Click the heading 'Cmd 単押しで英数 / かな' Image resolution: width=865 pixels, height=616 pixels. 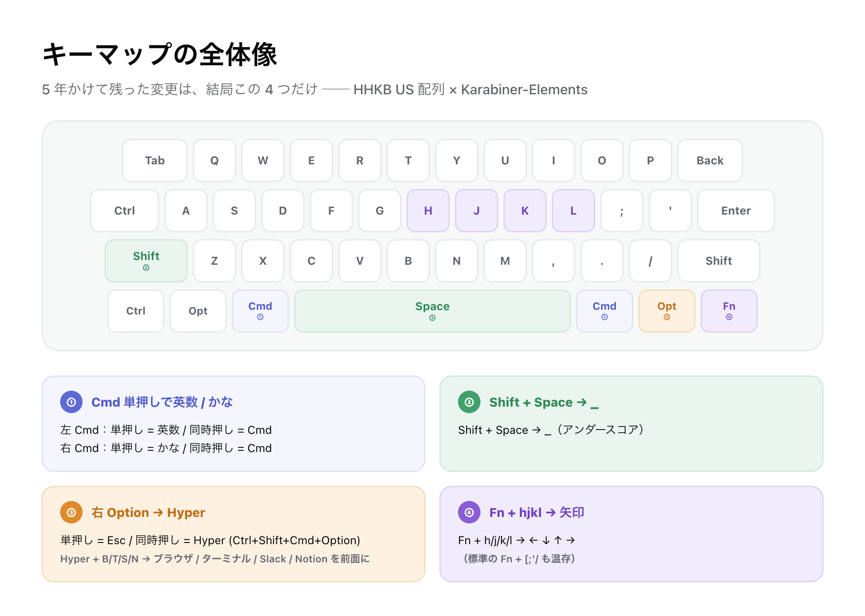click(x=162, y=402)
